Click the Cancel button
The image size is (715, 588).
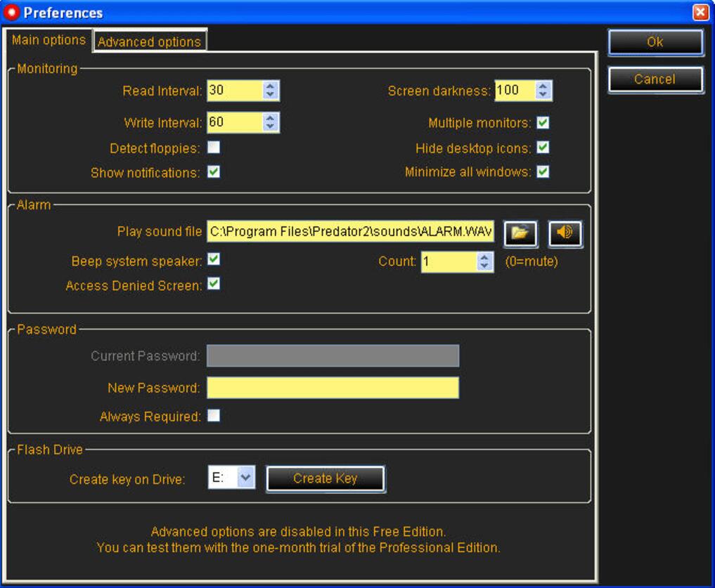pyautogui.click(x=655, y=79)
